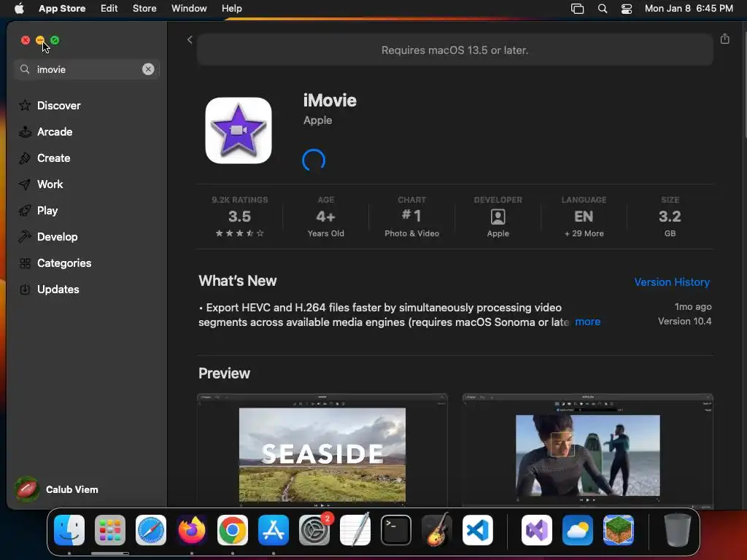Launch Firefox from the Dock

coord(192,530)
